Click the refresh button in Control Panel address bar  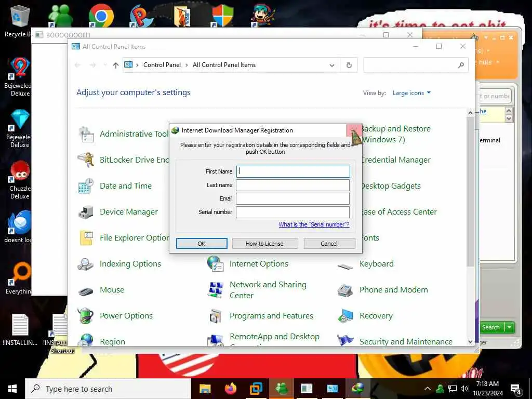[349, 65]
